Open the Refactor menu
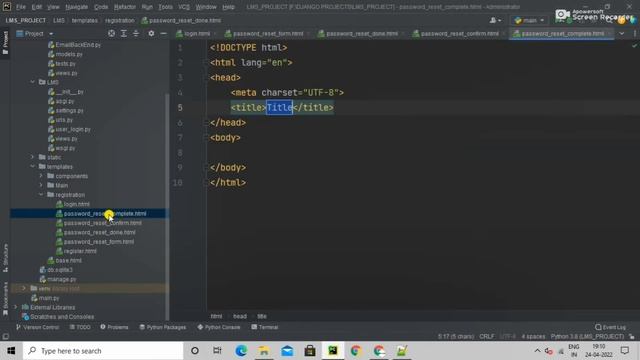640x360 pixels. (125, 7)
